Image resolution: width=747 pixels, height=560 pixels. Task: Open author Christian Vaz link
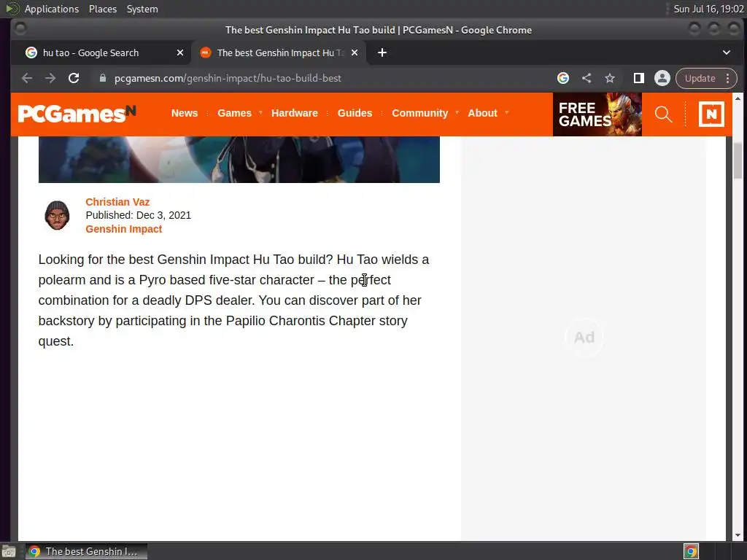(x=117, y=202)
